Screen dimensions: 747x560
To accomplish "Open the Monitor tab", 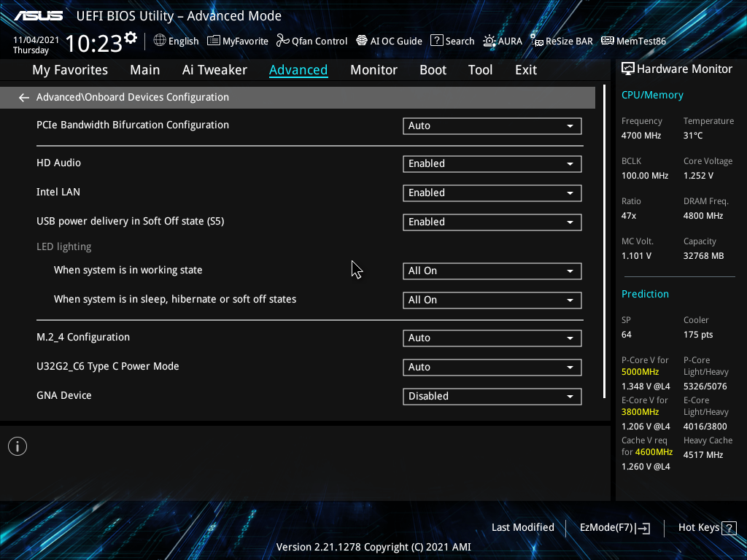I will click(374, 70).
